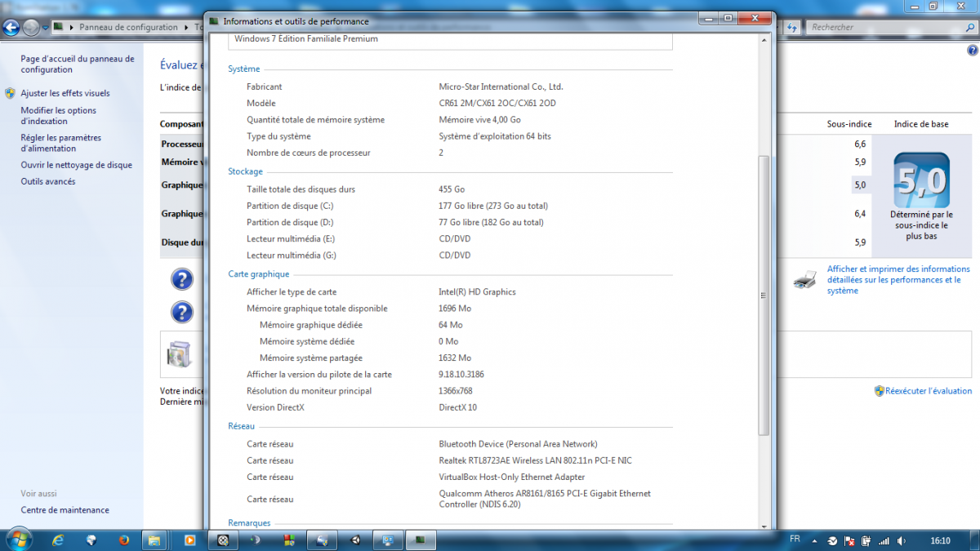Open the clock showing 16:10
This screenshot has height=551, width=980.
pos(940,540)
